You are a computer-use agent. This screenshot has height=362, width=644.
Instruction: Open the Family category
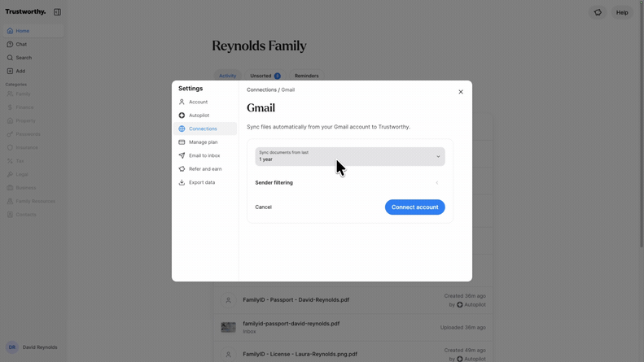tap(33, 94)
